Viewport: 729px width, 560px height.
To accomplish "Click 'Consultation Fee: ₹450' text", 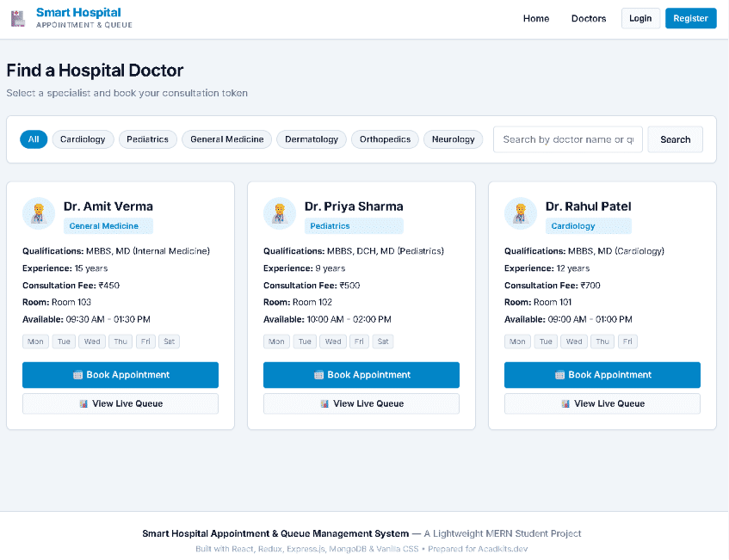I will 71,286.
